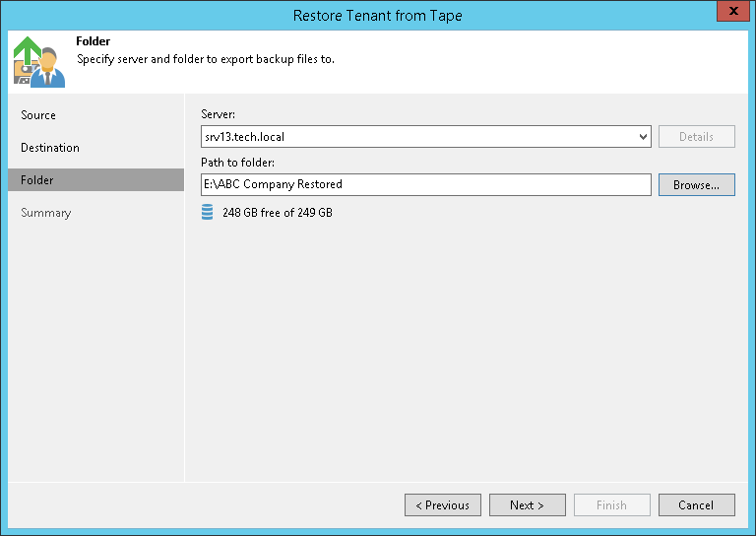Image resolution: width=756 pixels, height=536 pixels.
Task: Click the Details button
Action: pos(696,137)
